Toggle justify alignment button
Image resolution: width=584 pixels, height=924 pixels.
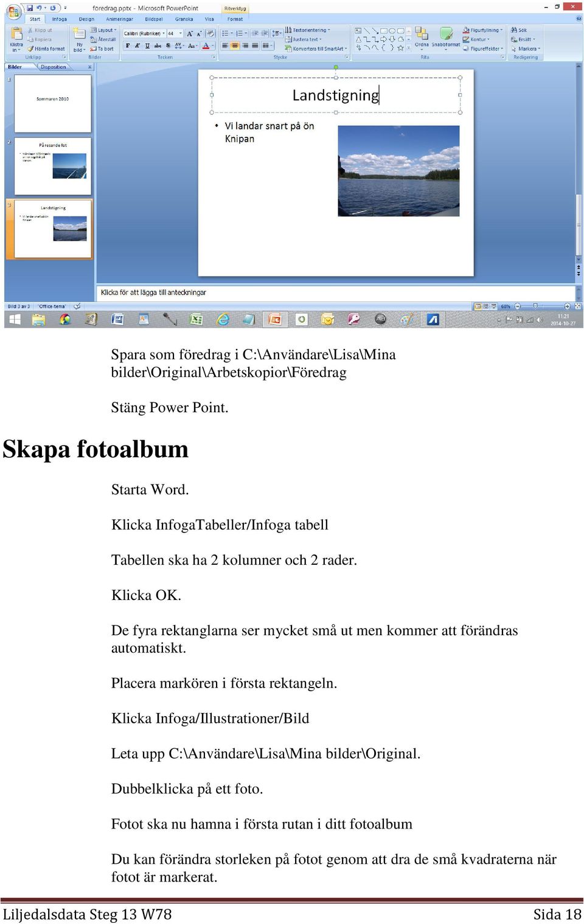pos(255,46)
